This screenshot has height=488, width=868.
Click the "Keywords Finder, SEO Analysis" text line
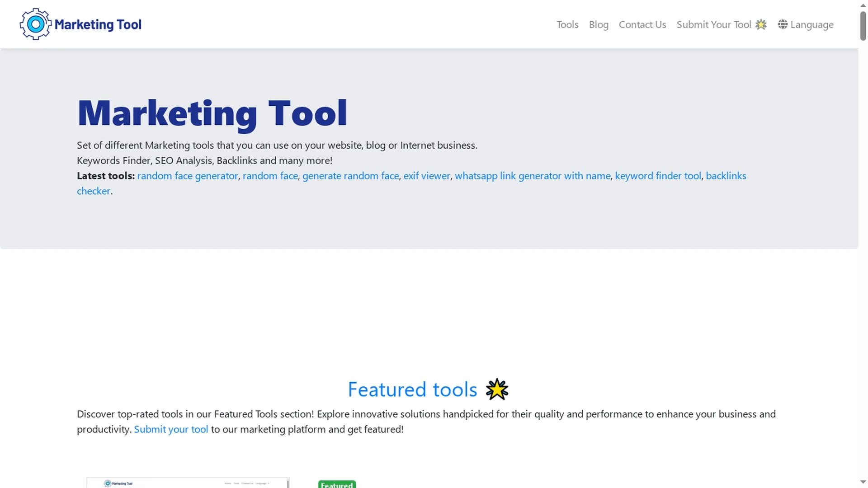[x=204, y=160]
